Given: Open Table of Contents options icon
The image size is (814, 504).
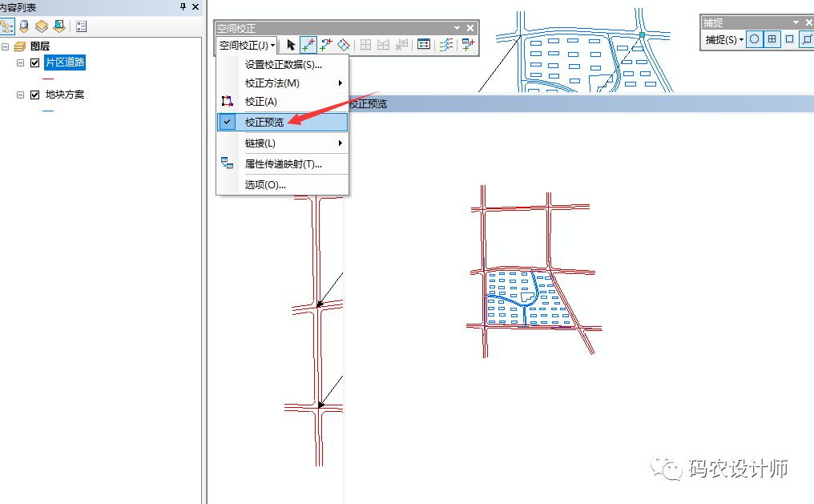Looking at the screenshot, I should tap(81, 26).
